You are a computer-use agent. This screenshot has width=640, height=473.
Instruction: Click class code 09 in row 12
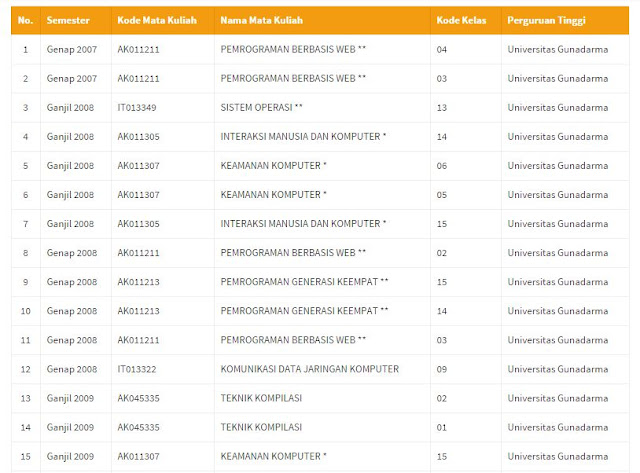[x=442, y=369]
